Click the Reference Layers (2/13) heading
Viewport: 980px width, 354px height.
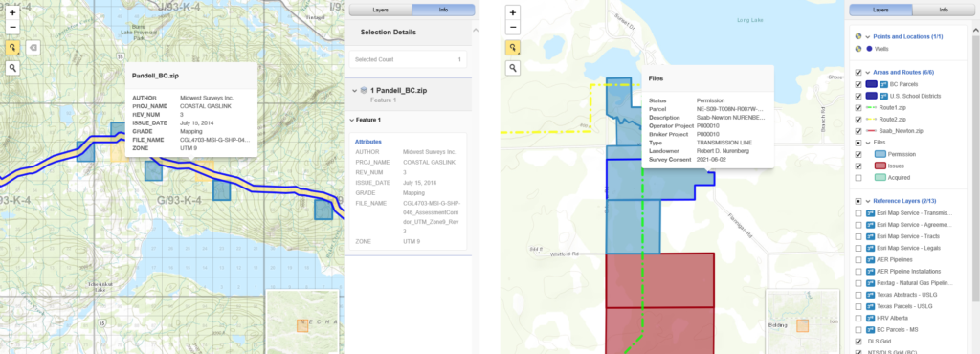click(904, 201)
